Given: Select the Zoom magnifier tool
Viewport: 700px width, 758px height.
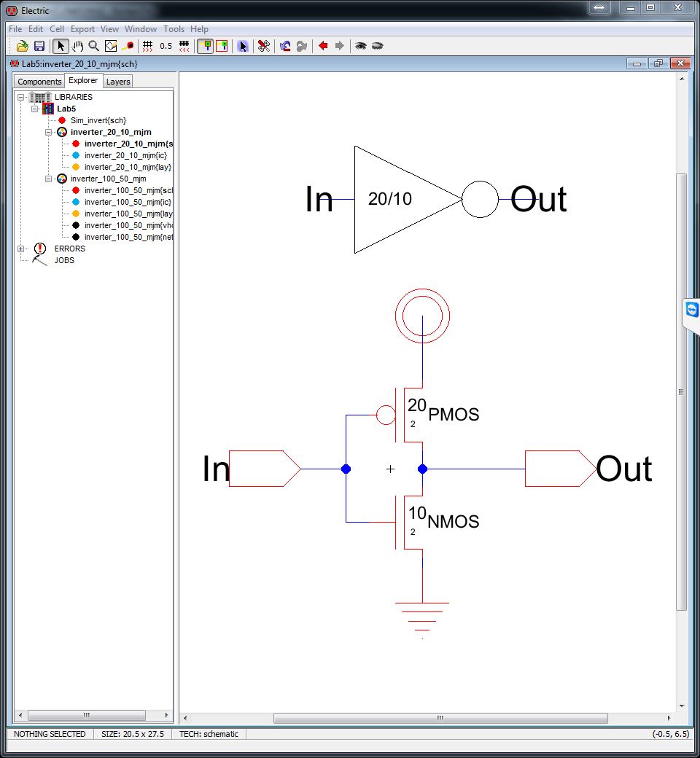Looking at the screenshot, I should [93, 46].
